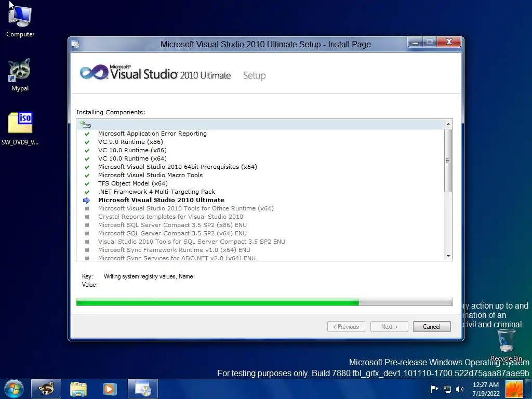The height and width of the screenshot is (399, 532).
Task: Select 'Microsoft Application Error Reporting' row
Action: coord(152,134)
